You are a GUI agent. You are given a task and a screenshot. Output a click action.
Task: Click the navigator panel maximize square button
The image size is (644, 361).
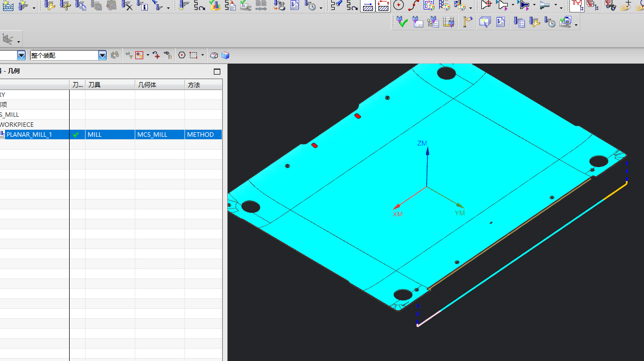[217, 72]
